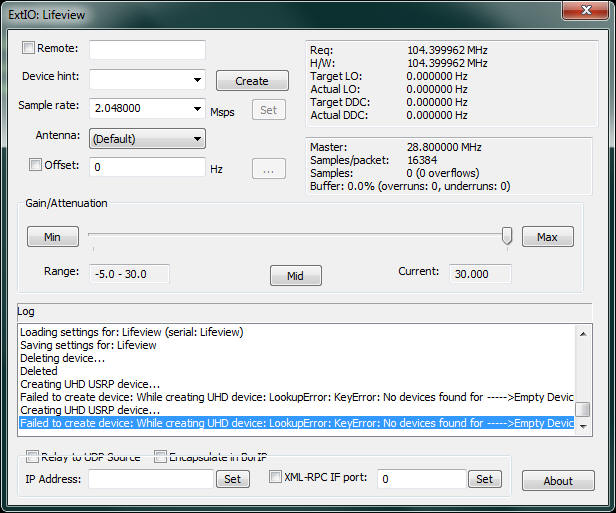Select highlighted 'Failed to create device' log line

[297, 423]
